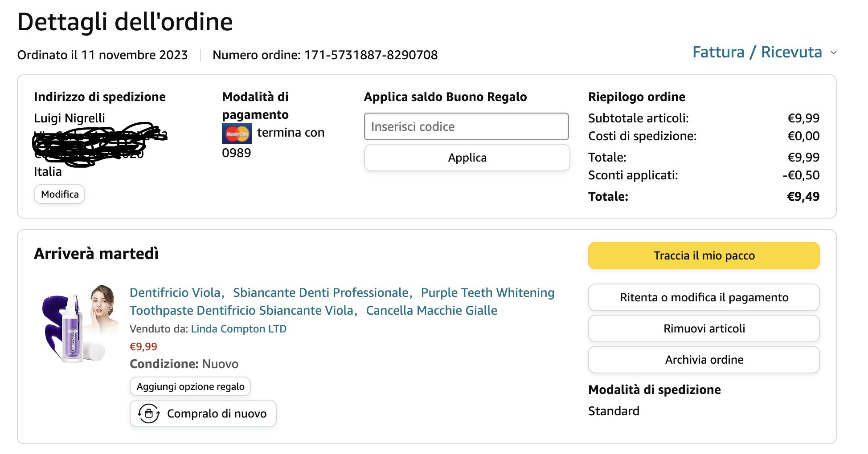Image resolution: width=868 pixels, height=454 pixels.
Task: Click the Rimuovi articoli button
Action: point(704,328)
